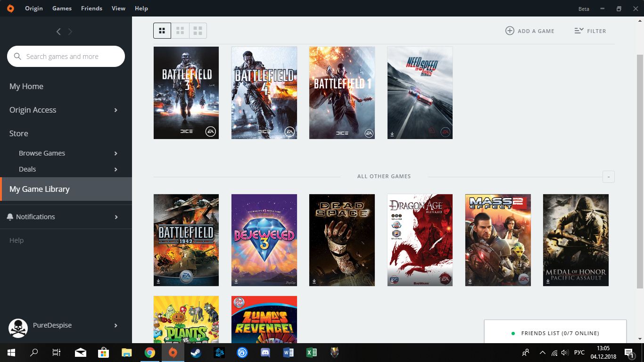The height and width of the screenshot is (362, 644).
Task: Click download icon on Bejeweled 3
Action: (236, 281)
